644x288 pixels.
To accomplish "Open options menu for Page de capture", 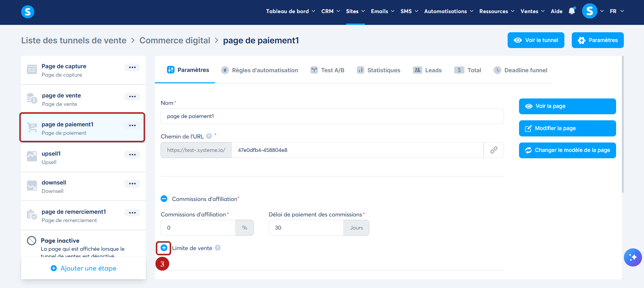I will coord(132,67).
